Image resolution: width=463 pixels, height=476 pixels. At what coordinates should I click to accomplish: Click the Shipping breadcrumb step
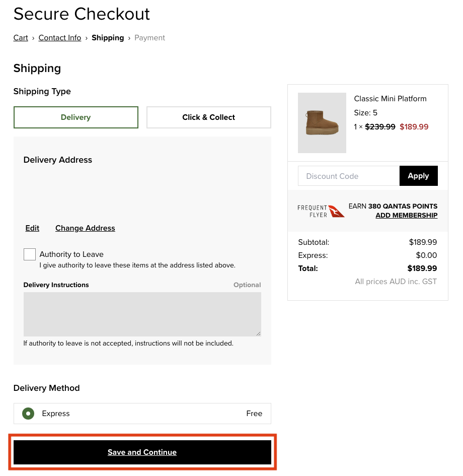click(x=108, y=38)
